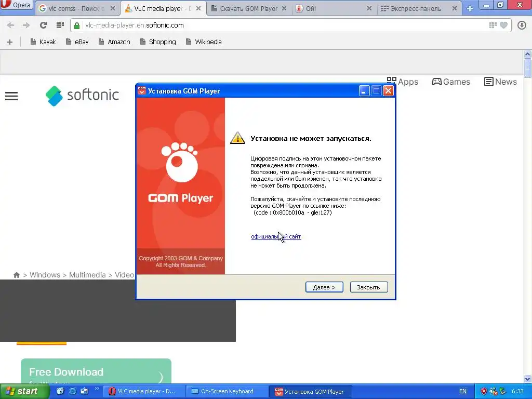Restore down the Opera browser window
The width and height of the screenshot is (532, 399).
tap(500, 5)
